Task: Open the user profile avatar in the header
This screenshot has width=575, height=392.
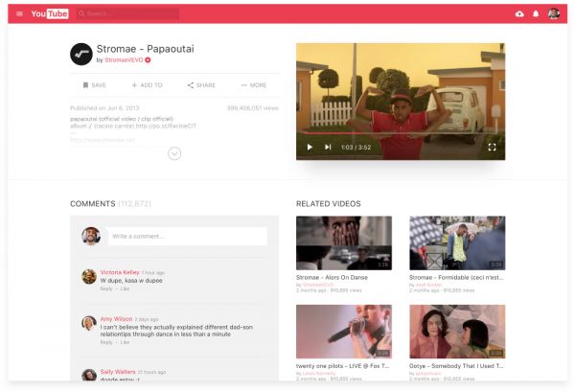Action: pos(554,13)
